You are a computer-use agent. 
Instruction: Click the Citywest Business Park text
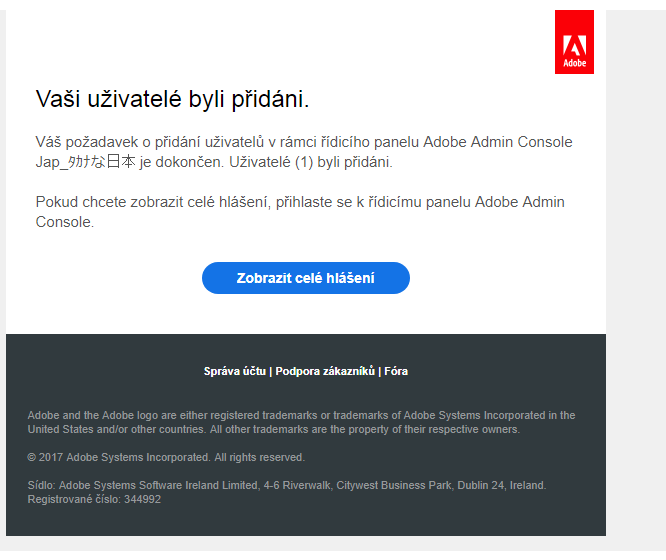tap(388, 485)
